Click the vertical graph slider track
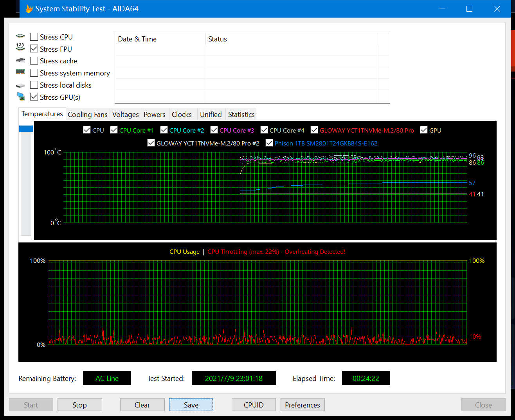This screenshot has width=515, height=420. click(x=26, y=183)
